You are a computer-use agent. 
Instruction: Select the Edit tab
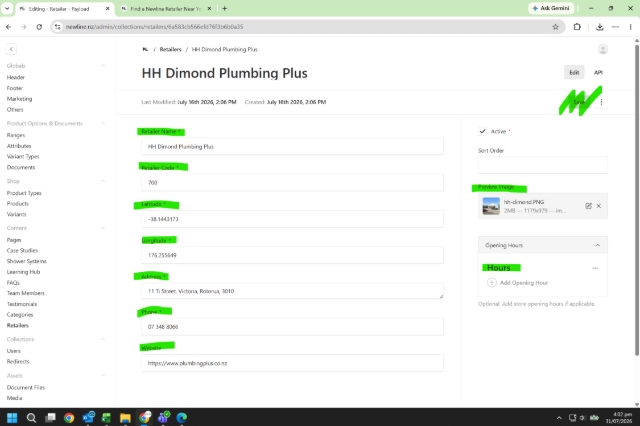pyautogui.click(x=574, y=73)
